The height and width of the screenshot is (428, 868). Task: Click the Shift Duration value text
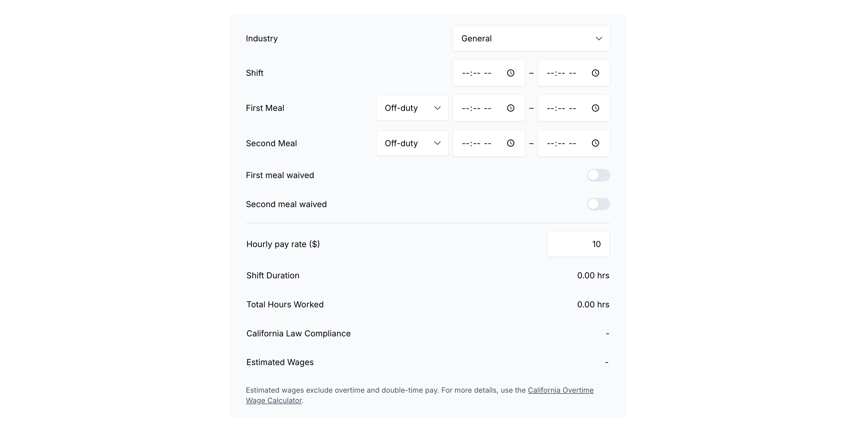(593, 275)
